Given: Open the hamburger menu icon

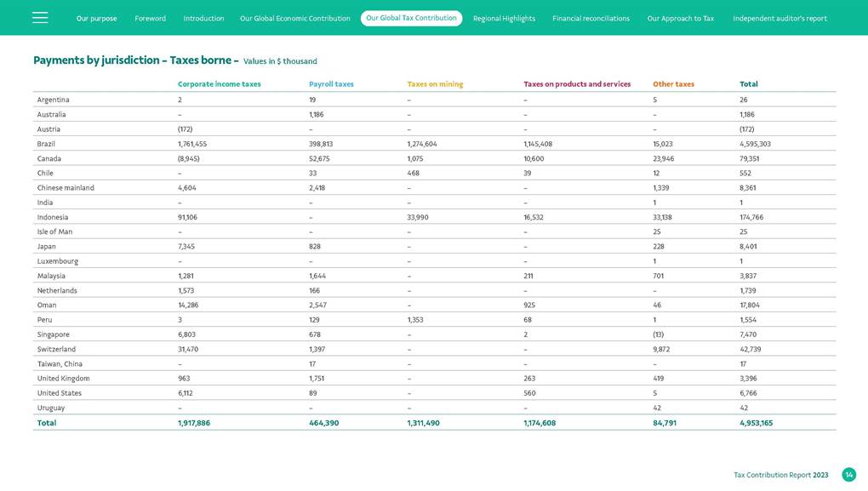Looking at the screenshot, I should (x=40, y=18).
